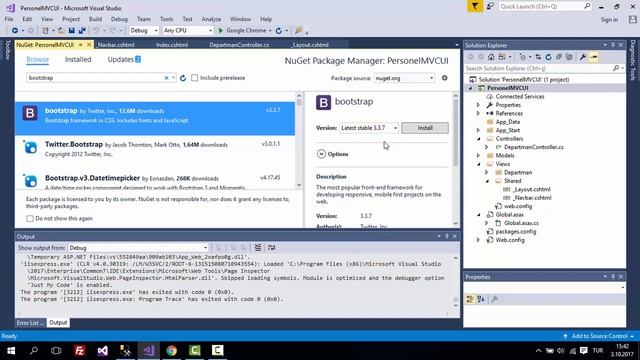The height and width of the screenshot is (360, 640).
Task: Open the Version Latest stable 3.3.7 dropdown
Action: (369, 128)
